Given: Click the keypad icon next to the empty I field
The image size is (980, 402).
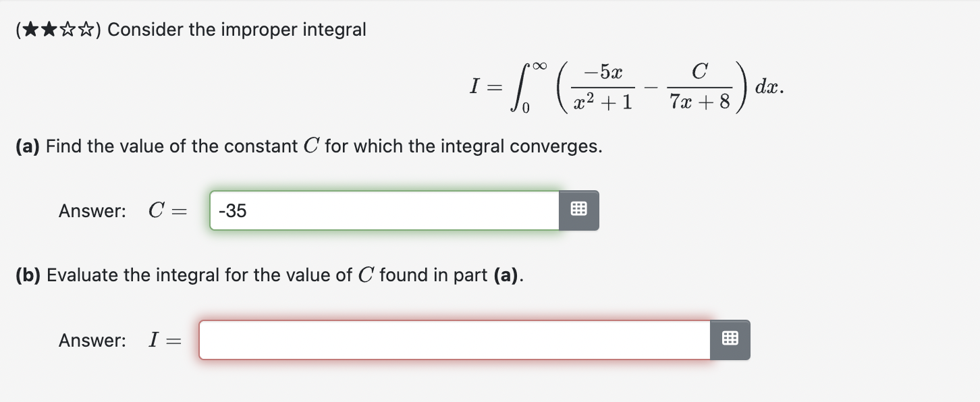Looking at the screenshot, I should pos(730,340).
